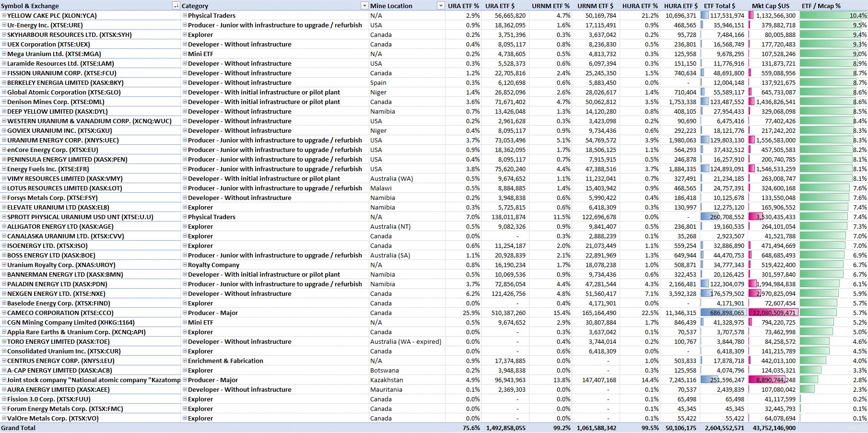Collapse the YELLOW CAKE PLC symbol row
This screenshot has width=868, height=433.
pyautogui.click(x=4, y=15)
